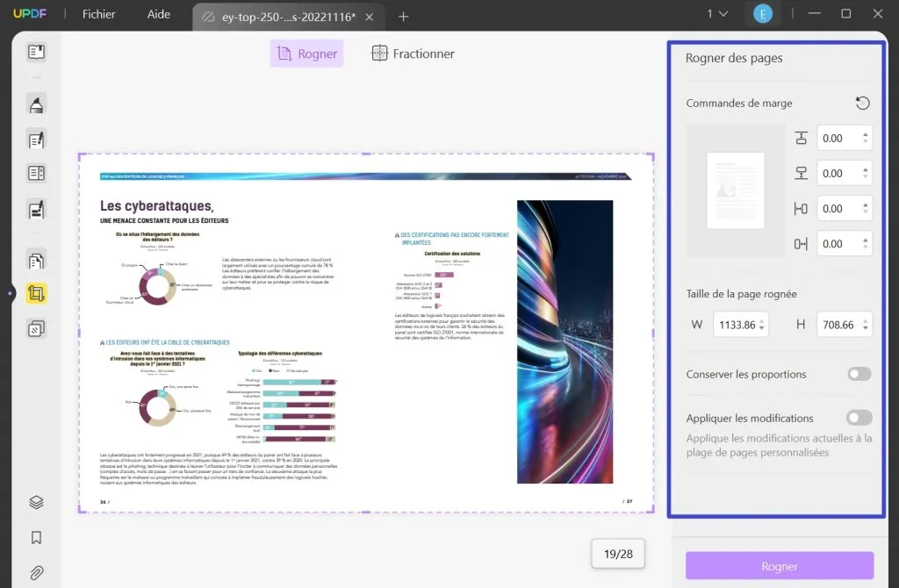The image size is (899, 588).
Task: Click the UPDF logo
Action: (30, 14)
